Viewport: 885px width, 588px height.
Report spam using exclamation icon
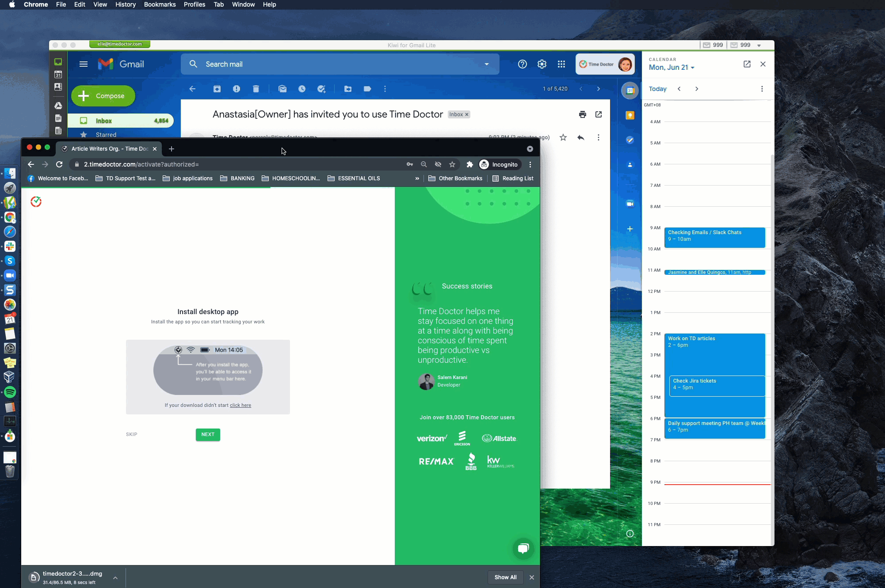click(237, 89)
